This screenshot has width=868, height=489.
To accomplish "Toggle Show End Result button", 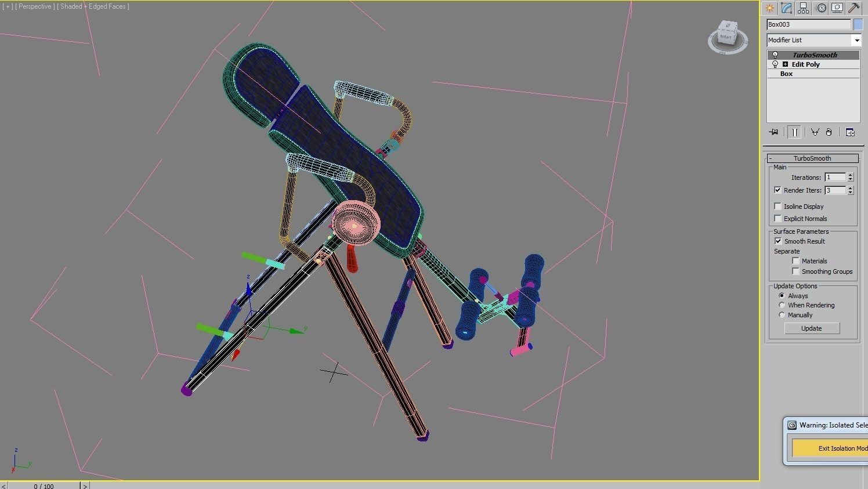I will pyautogui.click(x=795, y=132).
